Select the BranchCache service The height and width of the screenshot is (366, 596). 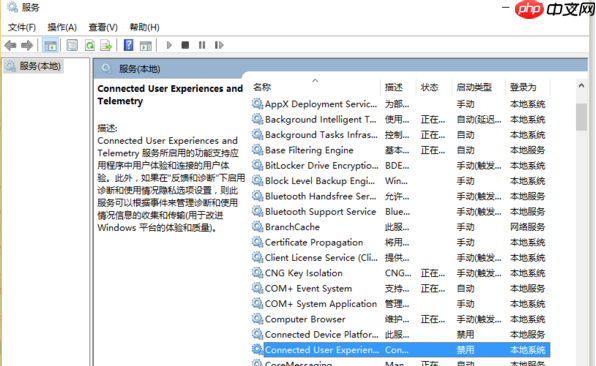coord(292,227)
